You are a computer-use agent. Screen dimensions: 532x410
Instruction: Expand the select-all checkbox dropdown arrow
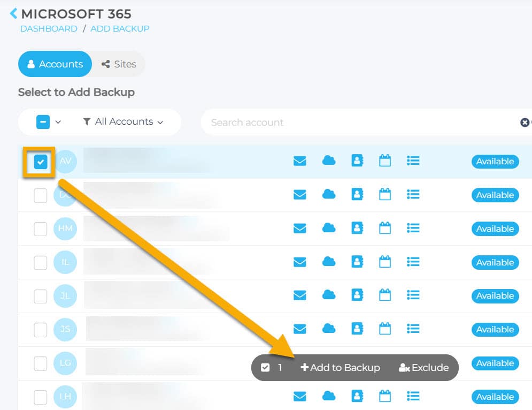click(x=58, y=122)
